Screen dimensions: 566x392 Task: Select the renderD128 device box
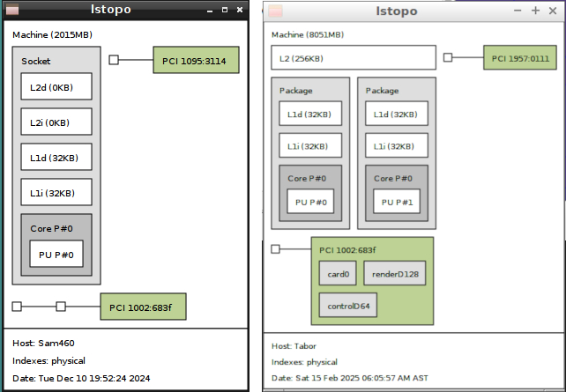(395, 274)
